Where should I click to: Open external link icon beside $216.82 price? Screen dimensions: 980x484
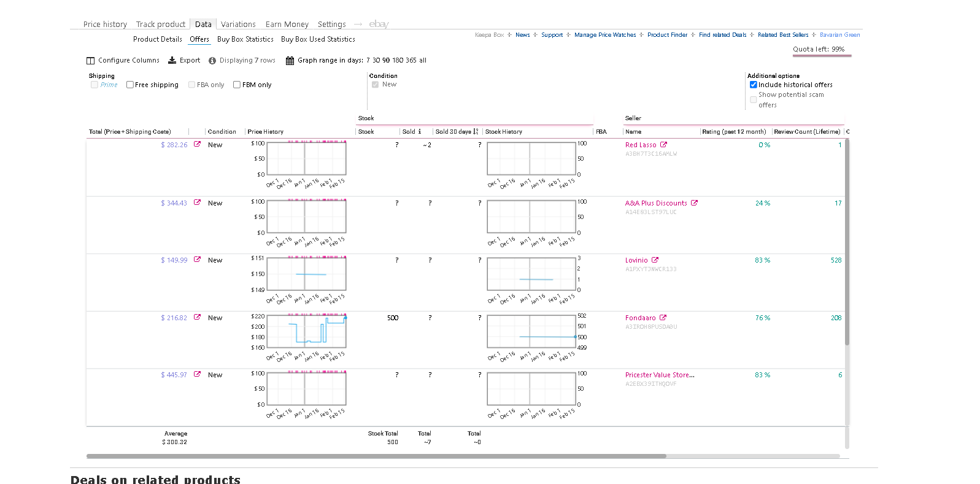point(197,317)
